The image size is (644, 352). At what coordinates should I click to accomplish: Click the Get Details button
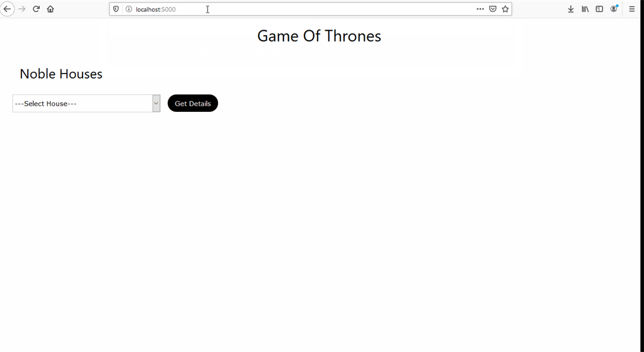(x=192, y=103)
